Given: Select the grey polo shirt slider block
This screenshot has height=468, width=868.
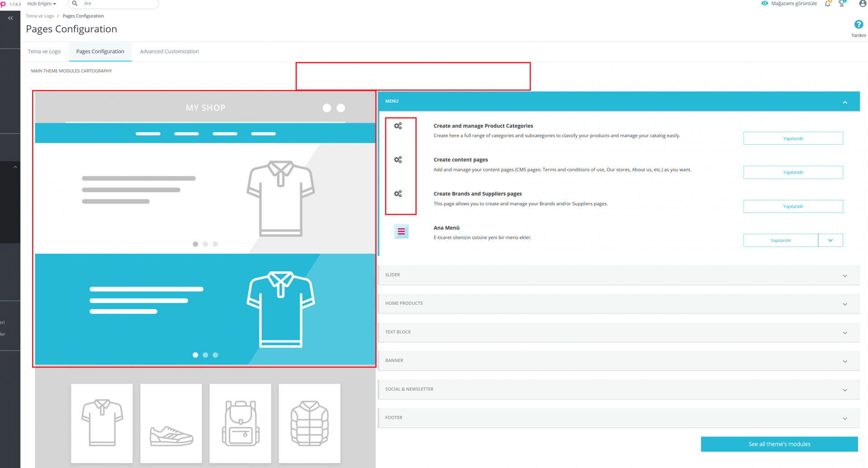Looking at the screenshot, I should (205, 199).
